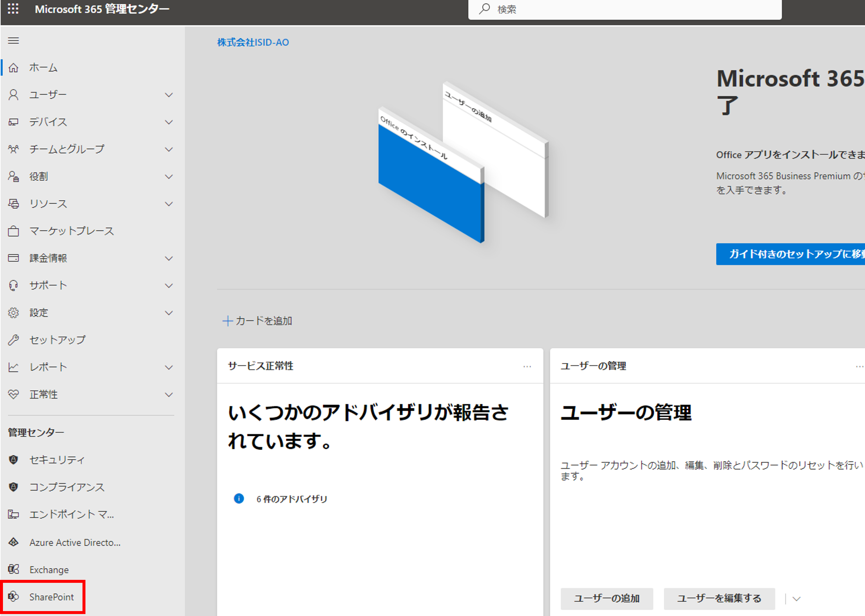Click the Marketplace bag icon

tap(13, 231)
